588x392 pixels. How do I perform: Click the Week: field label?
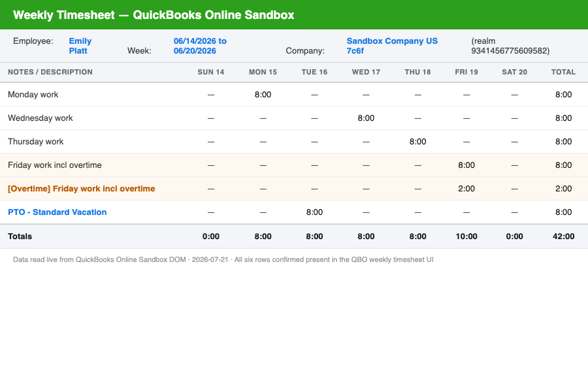(139, 51)
